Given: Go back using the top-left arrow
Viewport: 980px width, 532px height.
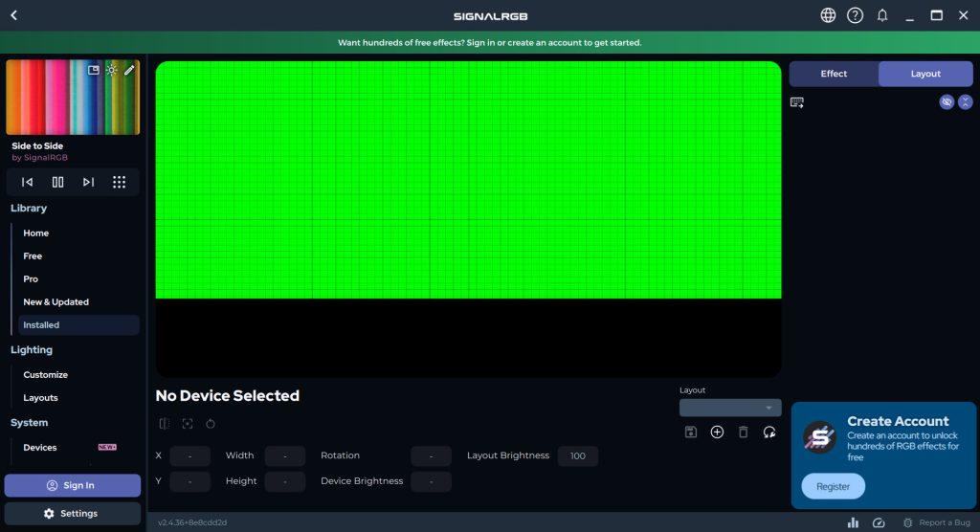Looking at the screenshot, I should (13, 15).
